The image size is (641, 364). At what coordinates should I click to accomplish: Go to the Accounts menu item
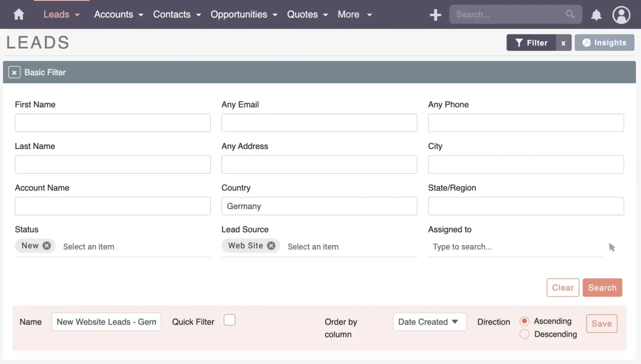(114, 14)
